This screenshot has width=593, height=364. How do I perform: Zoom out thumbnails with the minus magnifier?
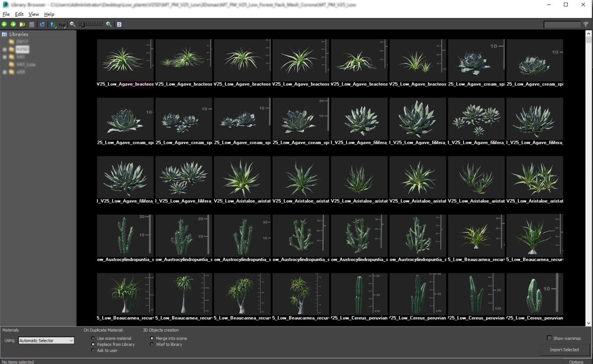tap(72, 25)
